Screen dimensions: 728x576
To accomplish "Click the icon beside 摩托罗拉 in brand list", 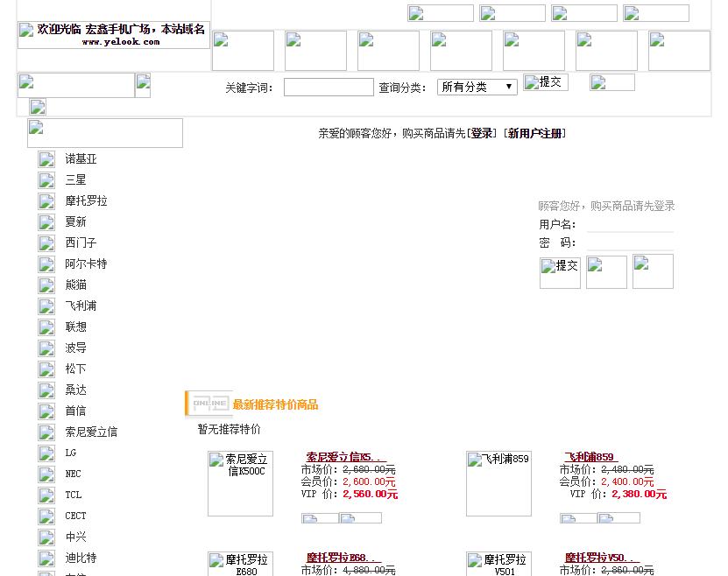I will (x=46, y=201).
